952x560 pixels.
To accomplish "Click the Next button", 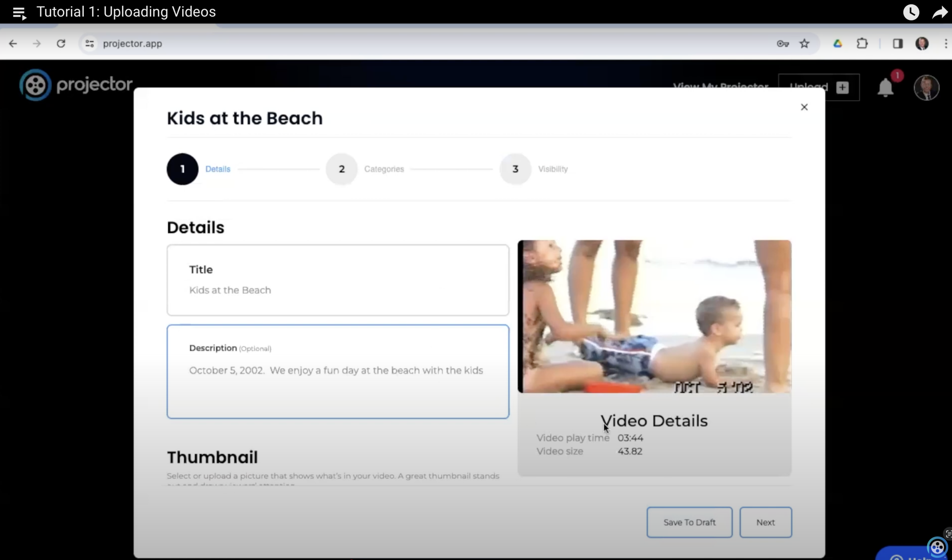I will pos(765,522).
